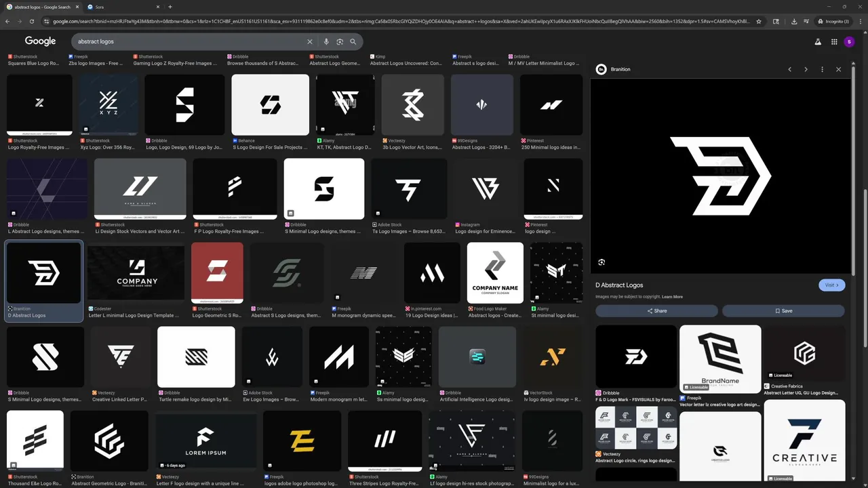Open the browser three-dot menu

[x=859, y=21]
